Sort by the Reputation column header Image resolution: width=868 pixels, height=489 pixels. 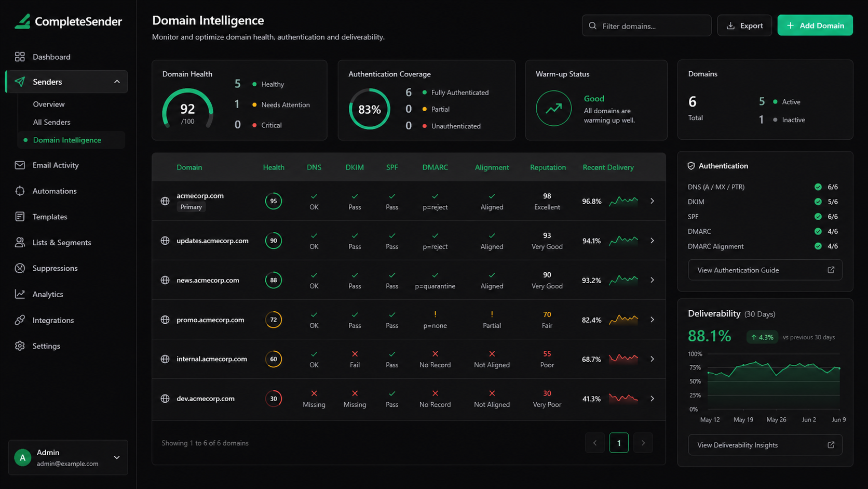(548, 167)
